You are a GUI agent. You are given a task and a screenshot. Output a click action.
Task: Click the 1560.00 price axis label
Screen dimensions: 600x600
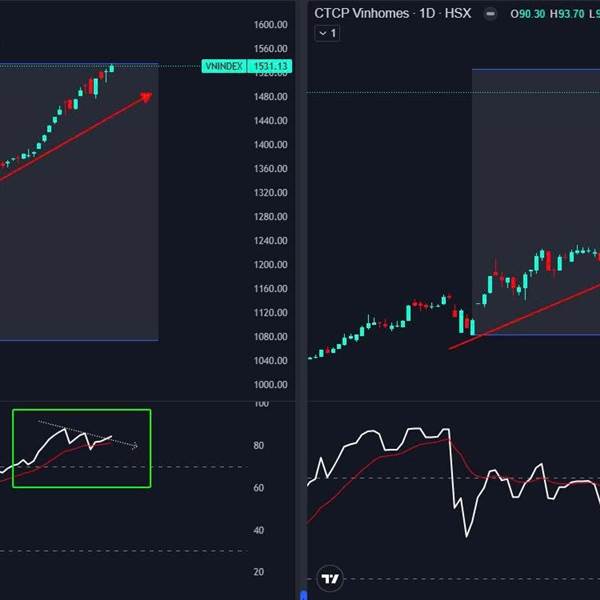[x=271, y=49]
